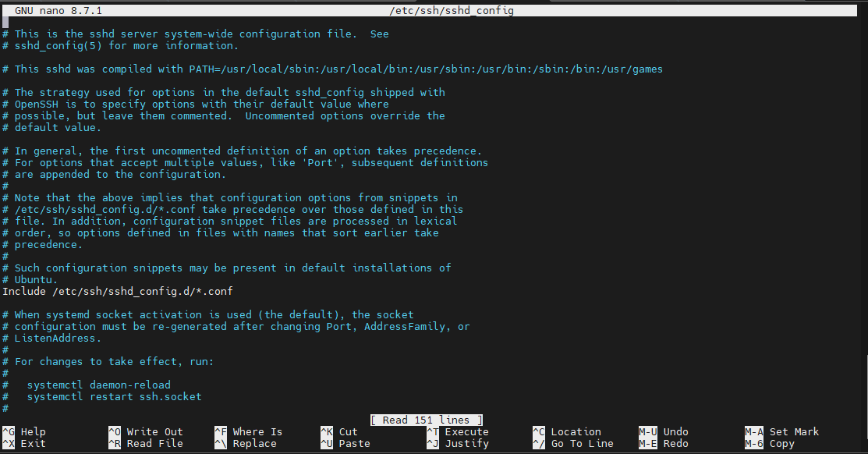
Task: Click the 'are appended to the configuration.' line
Action: [x=114, y=175]
